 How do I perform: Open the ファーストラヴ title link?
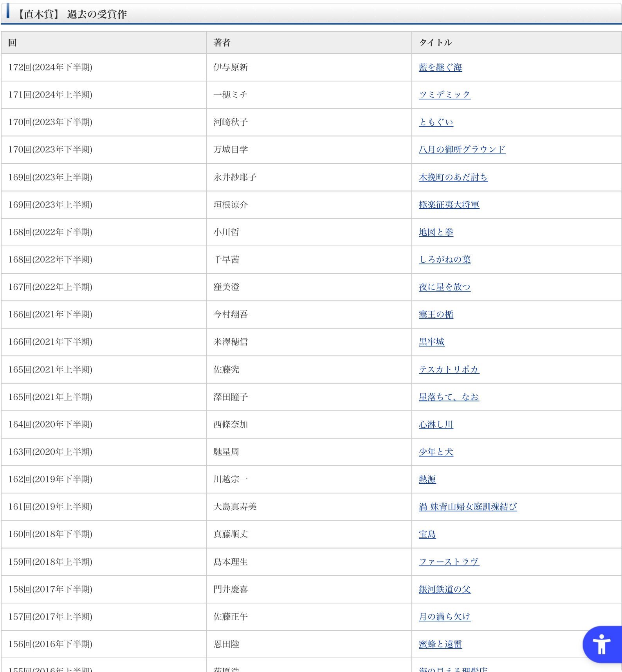pyautogui.click(x=449, y=562)
